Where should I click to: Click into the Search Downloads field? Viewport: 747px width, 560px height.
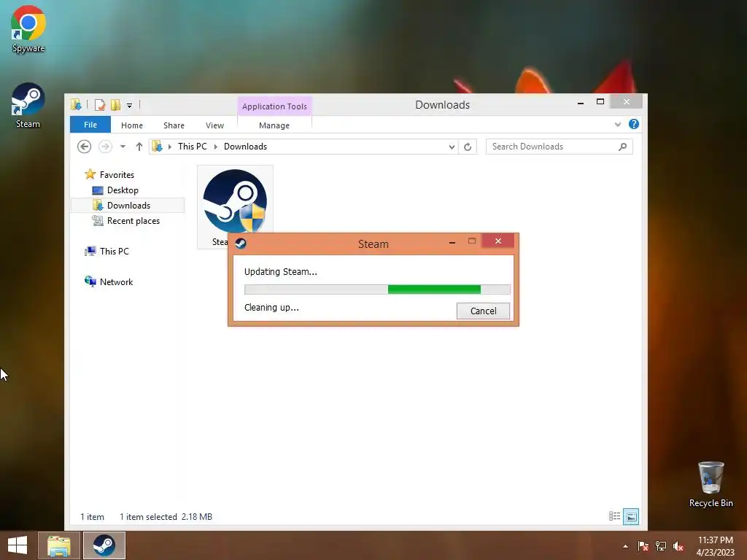[x=553, y=147]
